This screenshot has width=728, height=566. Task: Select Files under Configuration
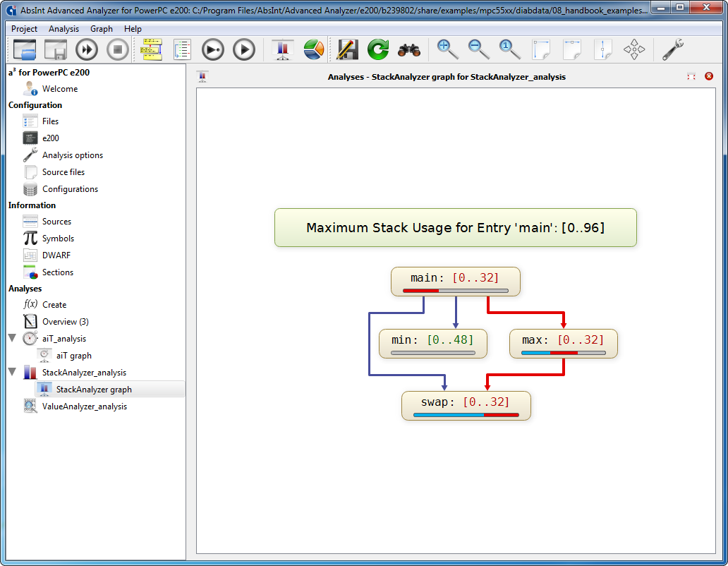50,121
